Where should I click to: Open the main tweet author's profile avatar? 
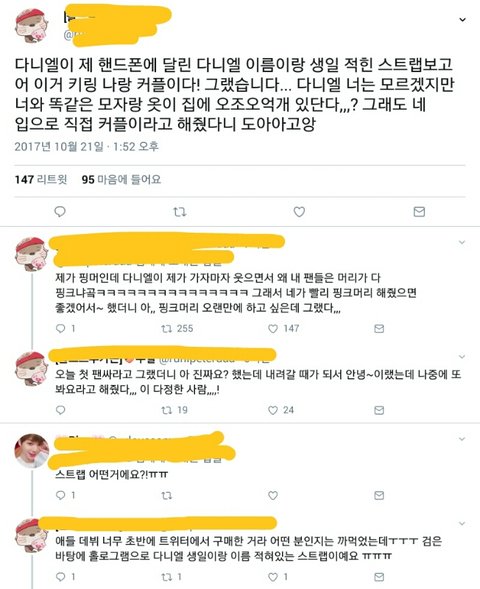32,27
